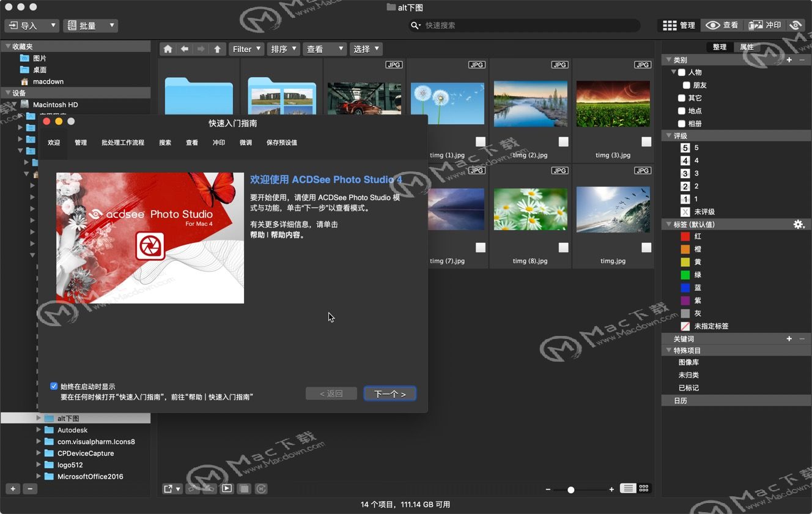Check the 朋友 category checkbox
812x514 pixels.
687,85
